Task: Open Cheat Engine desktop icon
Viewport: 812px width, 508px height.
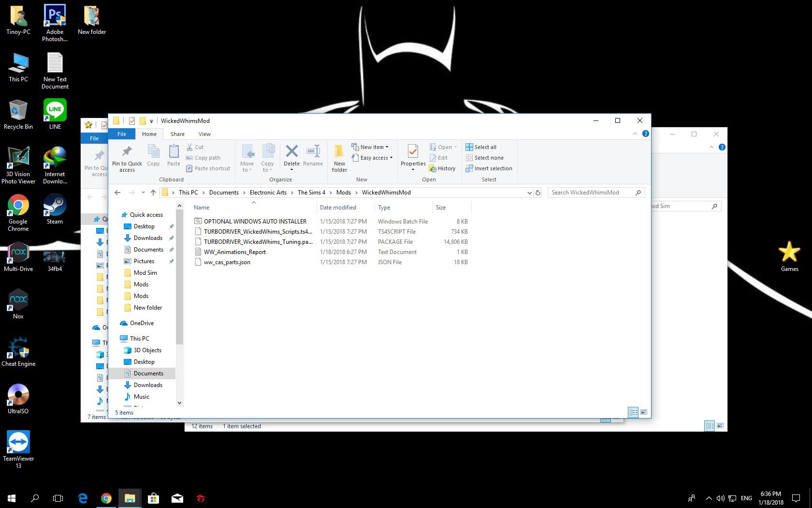Action: [18, 351]
